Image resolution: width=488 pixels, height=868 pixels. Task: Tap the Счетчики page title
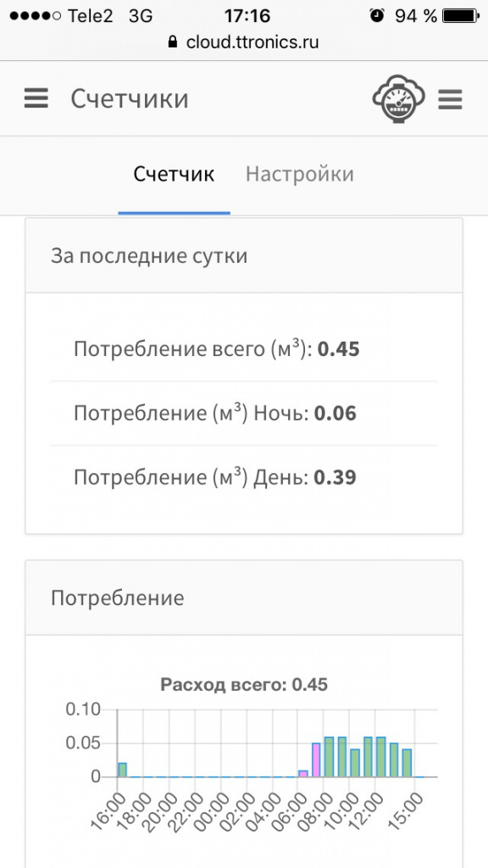pyautogui.click(x=130, y=99)
